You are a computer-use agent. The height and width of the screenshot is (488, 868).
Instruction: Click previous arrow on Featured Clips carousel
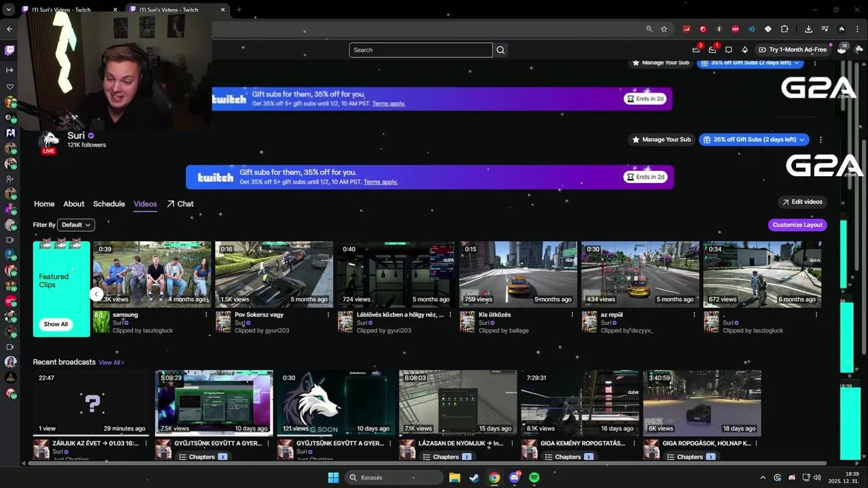(96, 293)
